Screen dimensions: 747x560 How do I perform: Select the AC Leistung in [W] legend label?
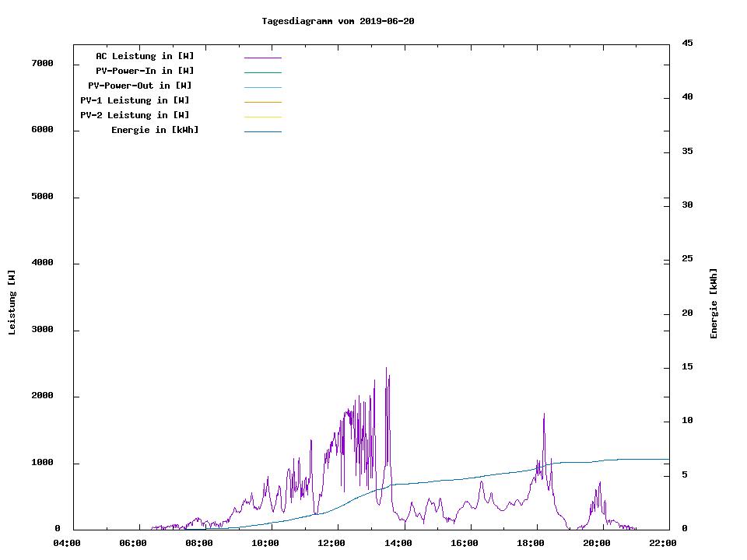click(x=145, y=56)
